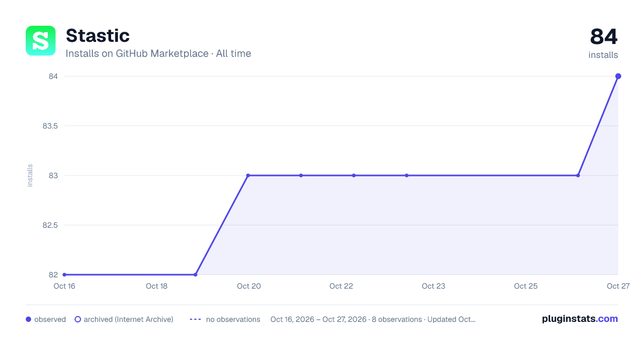The image size is (644, 338).
Task: Click the Oct 18 x-axis label
Action: click(157, 286)
